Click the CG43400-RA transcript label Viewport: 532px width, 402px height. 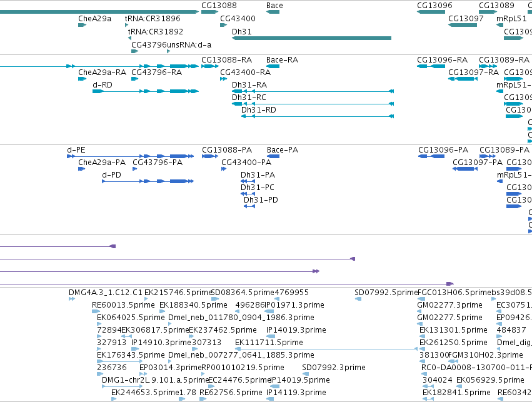246,73
